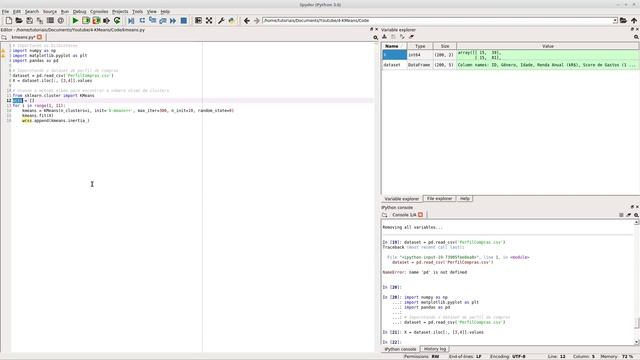Select the IPython console bottom tab
This screenshot has width=640, height=360.
tap(400, 349)
